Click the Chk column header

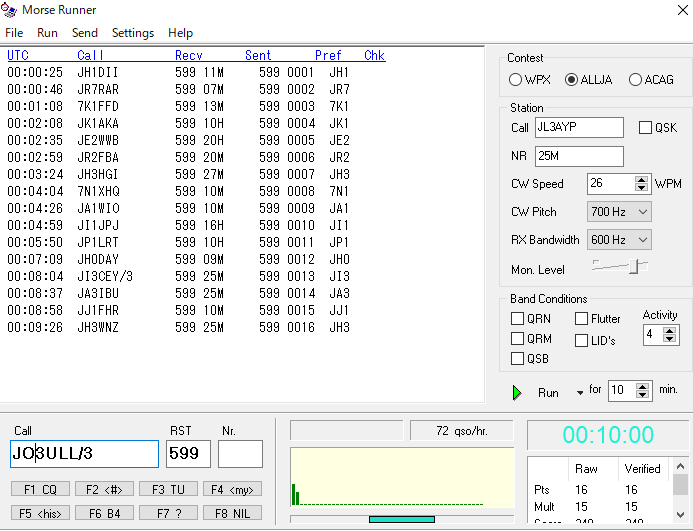pyautogui.click(x=375, y=55)
